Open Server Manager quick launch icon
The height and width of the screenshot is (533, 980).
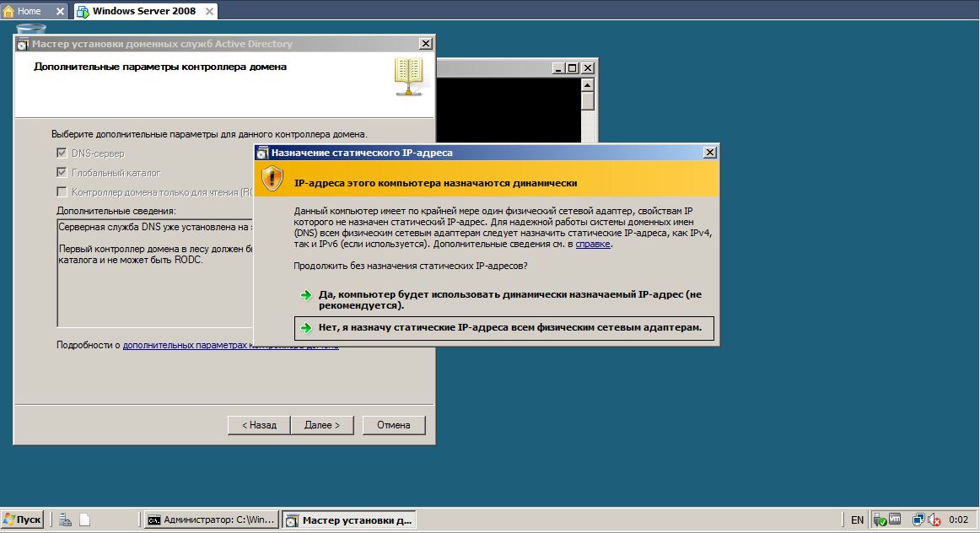point(65,520)
